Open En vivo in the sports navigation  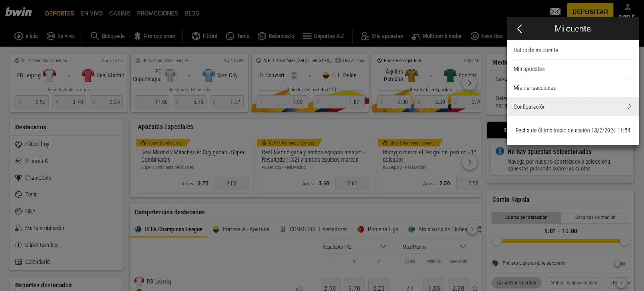(60, 36)
